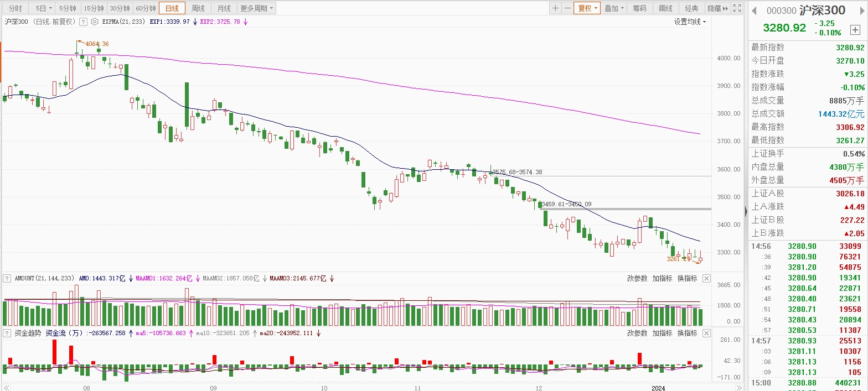Image resolution: width=868 pixels, height=391 pixels.
Task: Zoom in chart with the plus icon
Action: tap(556, 8)
